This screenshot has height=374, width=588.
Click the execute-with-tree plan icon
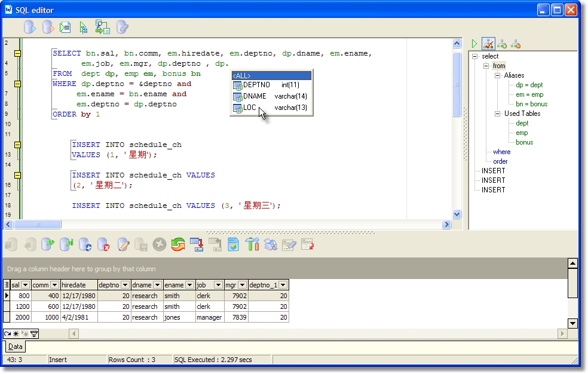83,27
